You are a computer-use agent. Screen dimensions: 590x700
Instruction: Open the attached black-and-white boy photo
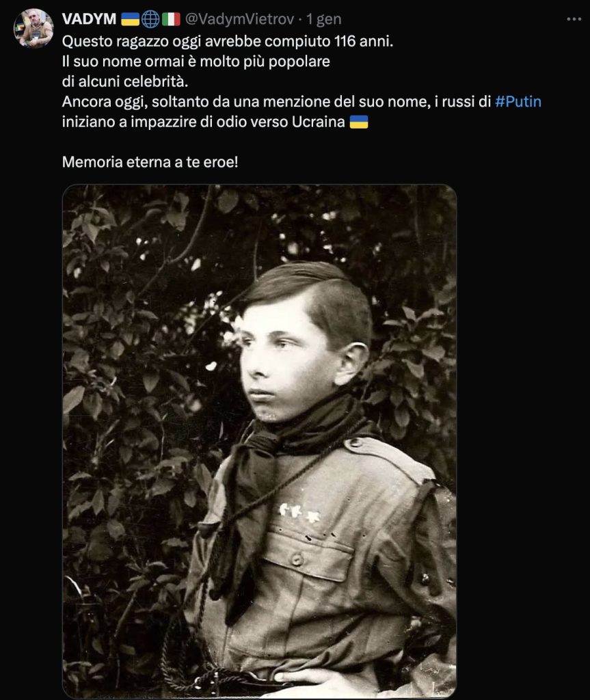click(260, 441)
